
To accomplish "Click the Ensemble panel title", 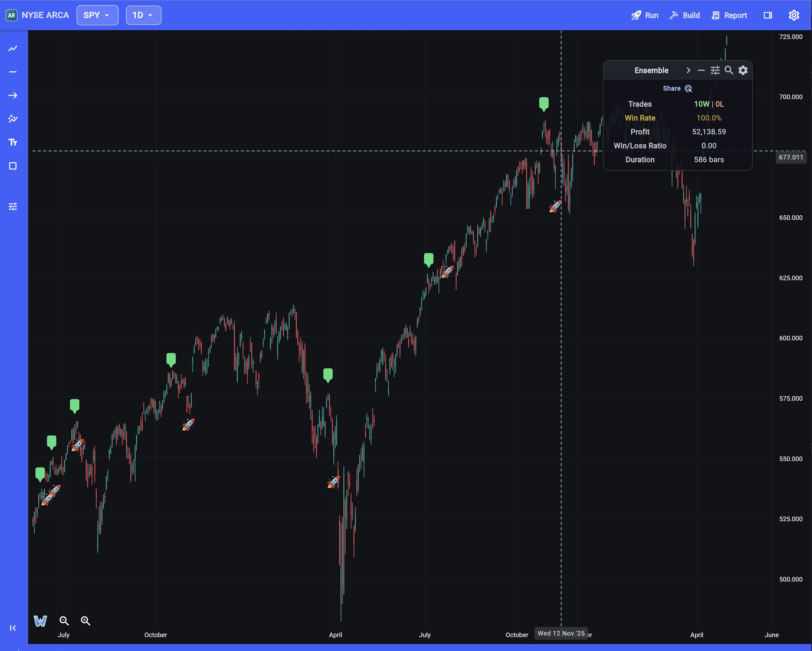I will coord(652,71).
